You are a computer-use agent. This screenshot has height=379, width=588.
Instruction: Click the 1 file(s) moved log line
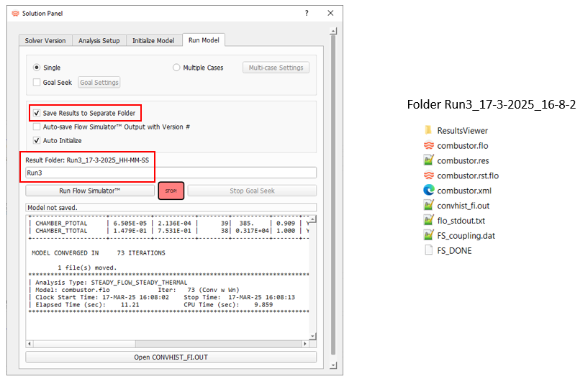pyautogui.click(x=87, y=268)
